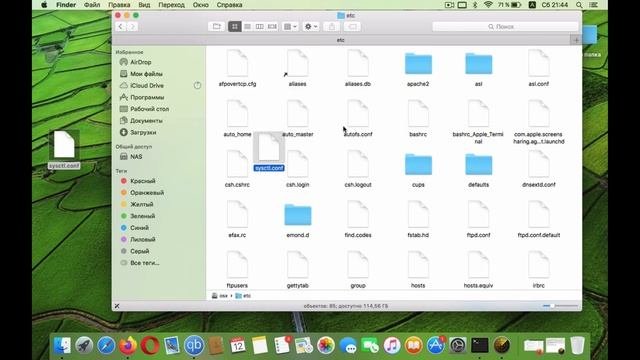Switch to list view mode

tap(247, 27)
